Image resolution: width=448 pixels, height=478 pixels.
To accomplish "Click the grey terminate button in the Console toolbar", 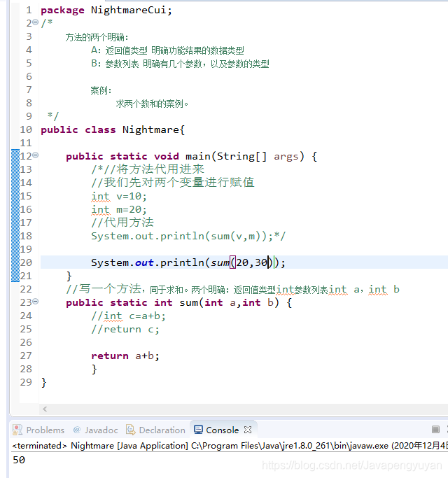I will click(435, 430).
